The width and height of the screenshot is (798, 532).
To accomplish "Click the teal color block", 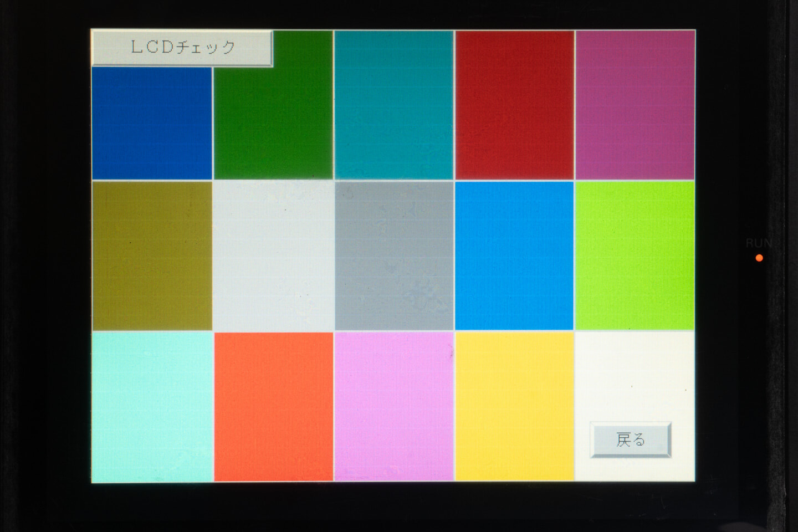I will point(393,105).
